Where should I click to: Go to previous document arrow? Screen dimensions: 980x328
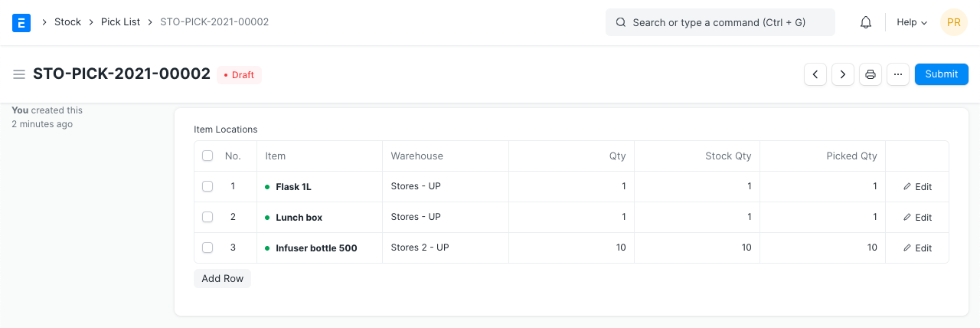tap(815, 74)
